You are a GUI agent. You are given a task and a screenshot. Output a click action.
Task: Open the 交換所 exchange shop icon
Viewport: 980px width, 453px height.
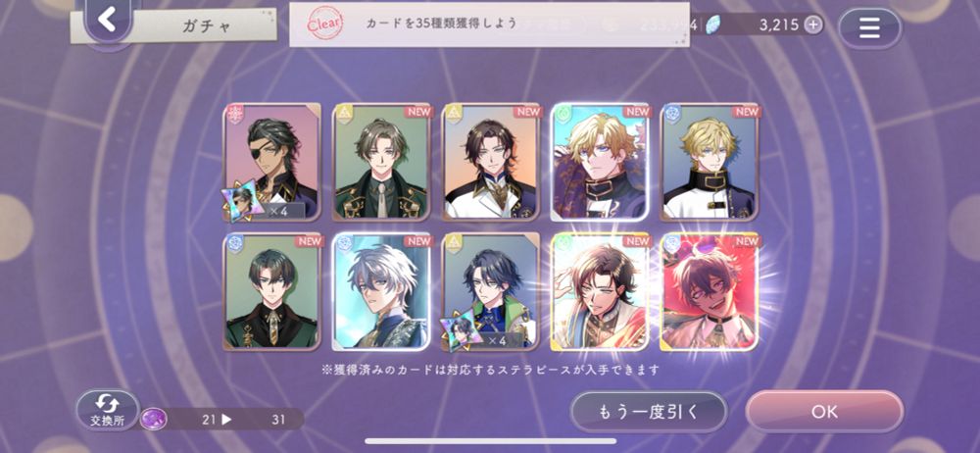click(x=108, y=411)
